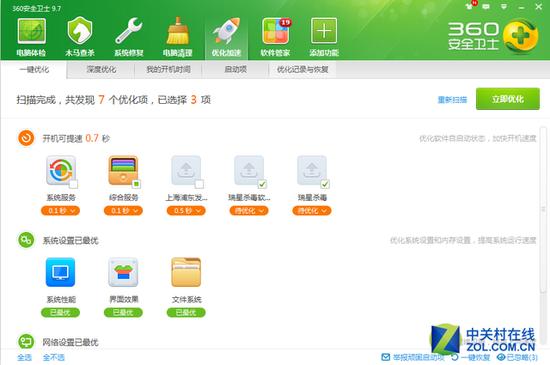Viewport: 550px width, 365px height.
Task: Click the 重新扫描 link
Action: 452,100
